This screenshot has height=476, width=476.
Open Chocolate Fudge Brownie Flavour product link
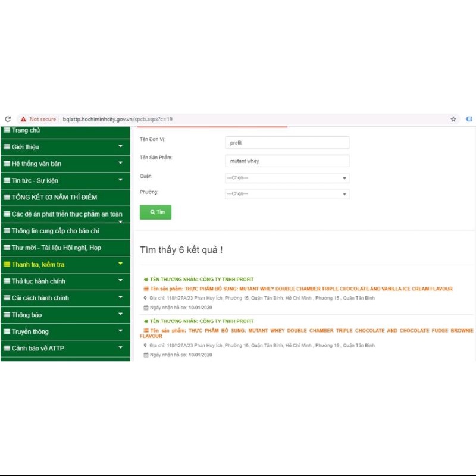tap(306, 333)
